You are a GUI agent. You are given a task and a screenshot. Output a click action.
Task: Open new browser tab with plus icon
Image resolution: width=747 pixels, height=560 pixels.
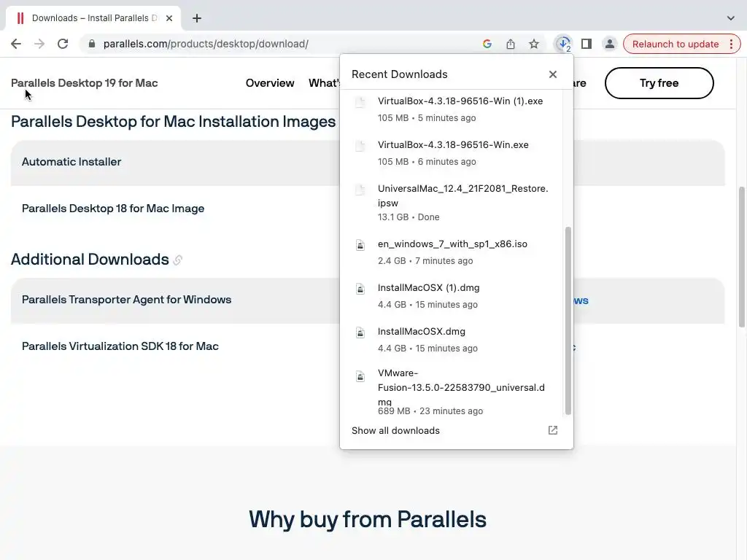(x=197, y=18)
